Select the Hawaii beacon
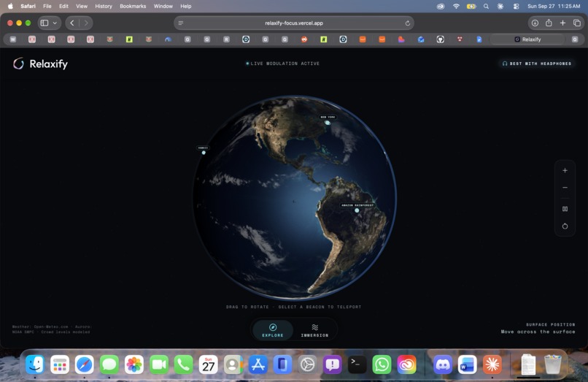This screenshot has height=382, width=588. [204, 153]
